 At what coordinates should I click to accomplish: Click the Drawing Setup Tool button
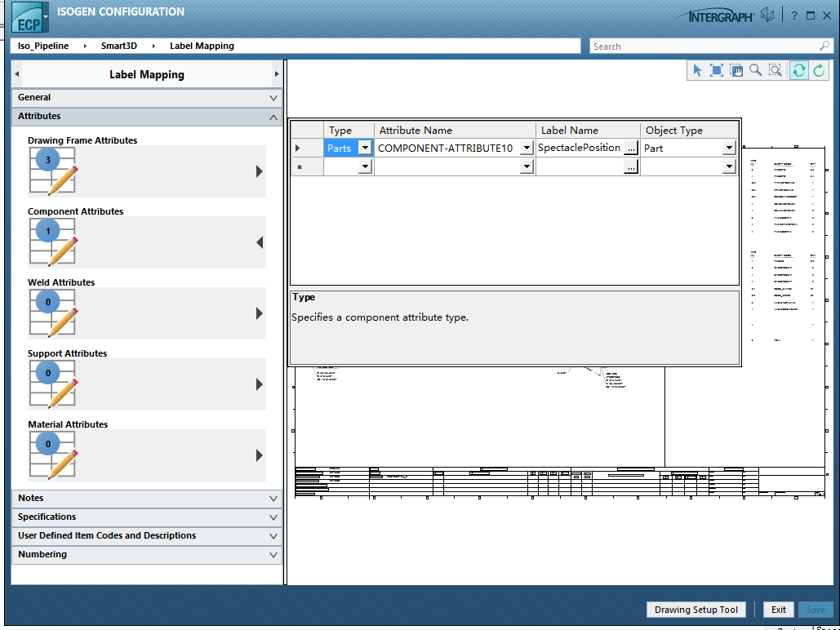click(696, 610)
